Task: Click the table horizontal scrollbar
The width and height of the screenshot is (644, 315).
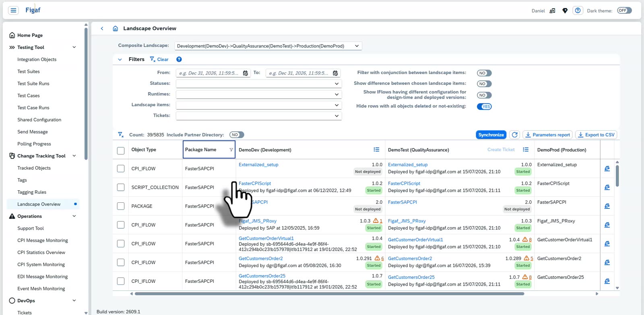Action: (x=329, y=294)
